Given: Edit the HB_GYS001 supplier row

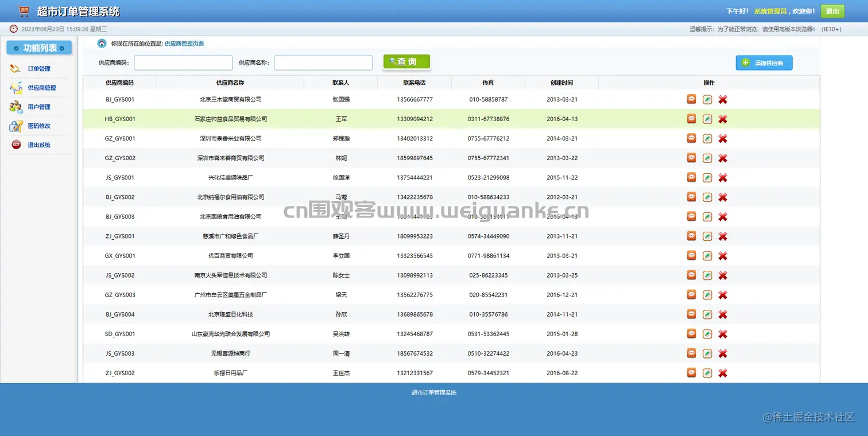Looking at the screenshot, I should [x=707, y=119].
